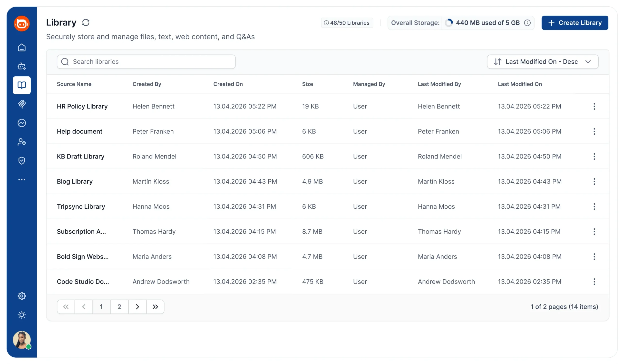The height and width of the screenshot is (364, 624).
Task: Open the Blog Library entry
Action: [x=75, y=181]
